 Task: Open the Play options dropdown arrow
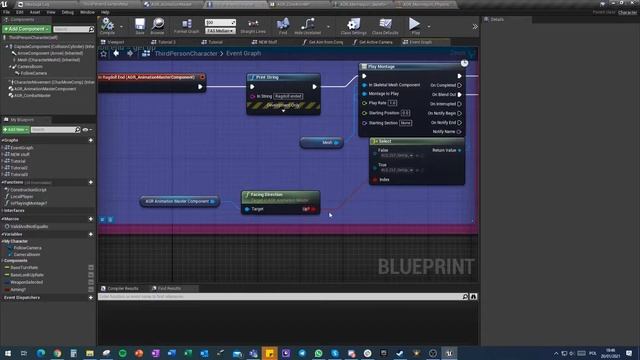(429, 27)
